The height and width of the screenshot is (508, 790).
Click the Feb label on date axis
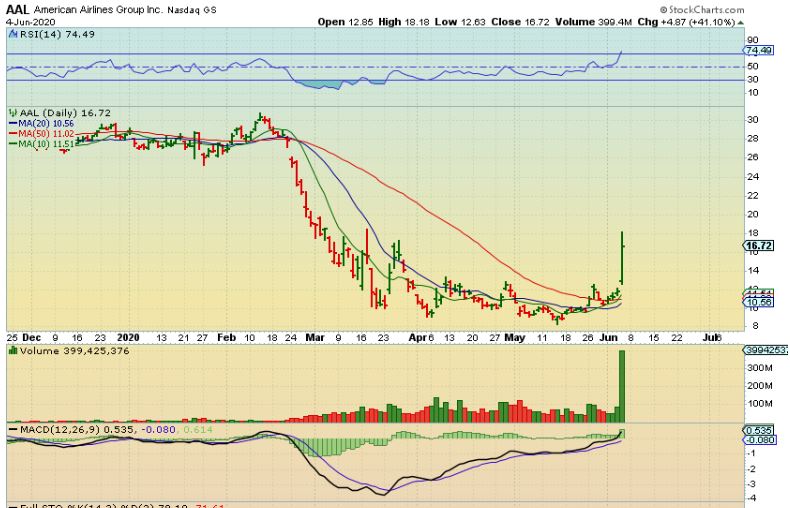[226, 337]
